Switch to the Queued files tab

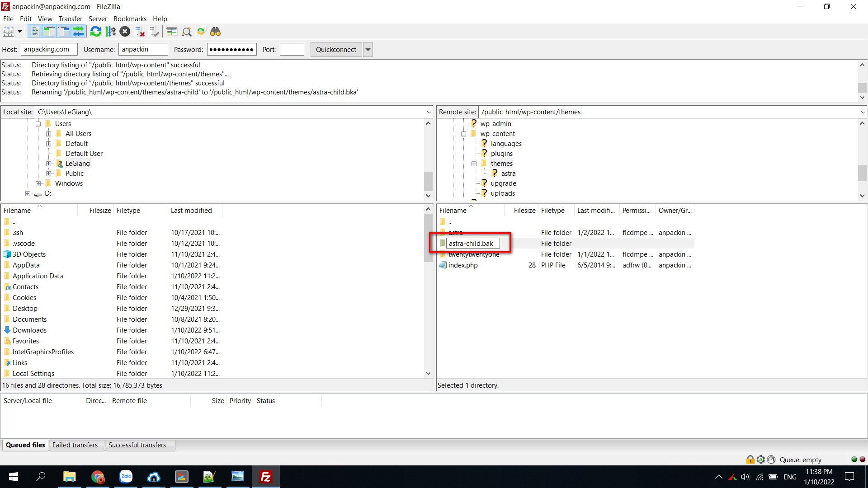(25, 445)
